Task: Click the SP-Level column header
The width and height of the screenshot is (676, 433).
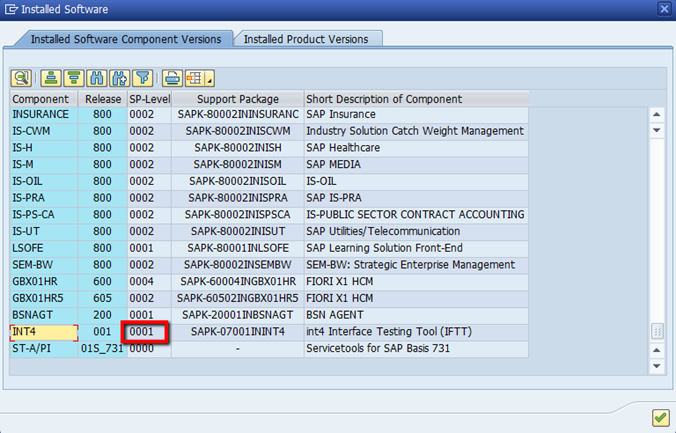Action: click(150, 99)
